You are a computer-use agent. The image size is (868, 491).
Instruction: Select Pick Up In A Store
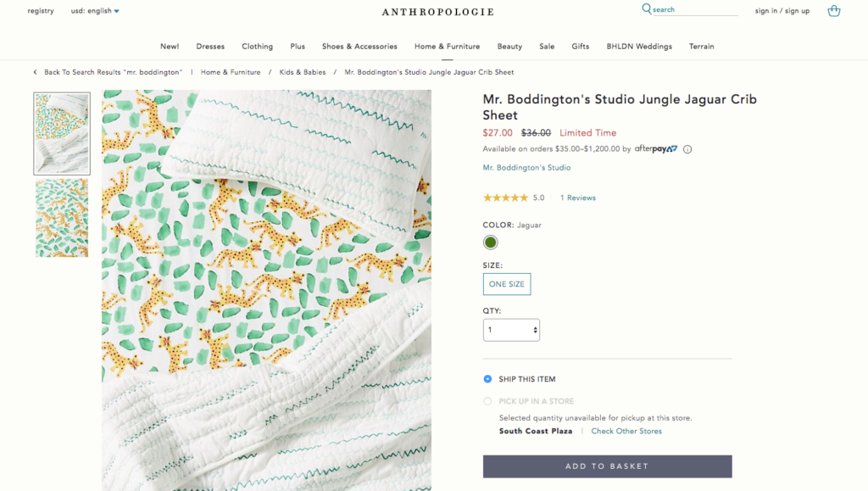[x=487, y=401]
